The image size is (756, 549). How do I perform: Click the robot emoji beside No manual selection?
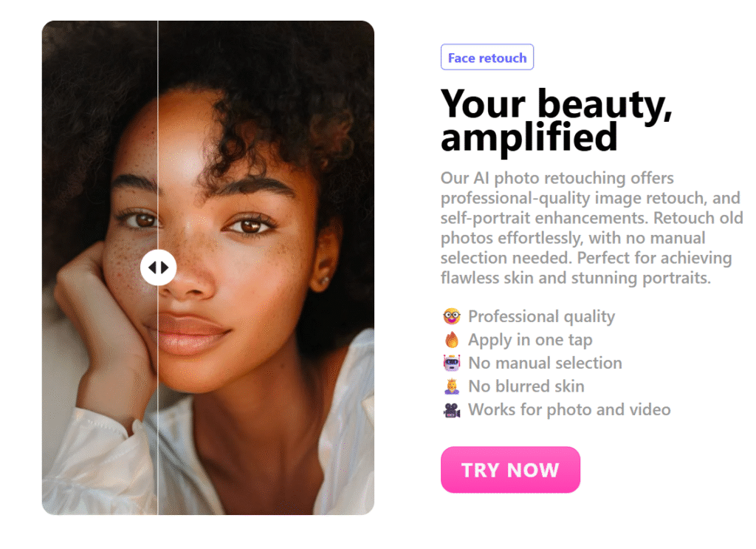coord(453,363)
